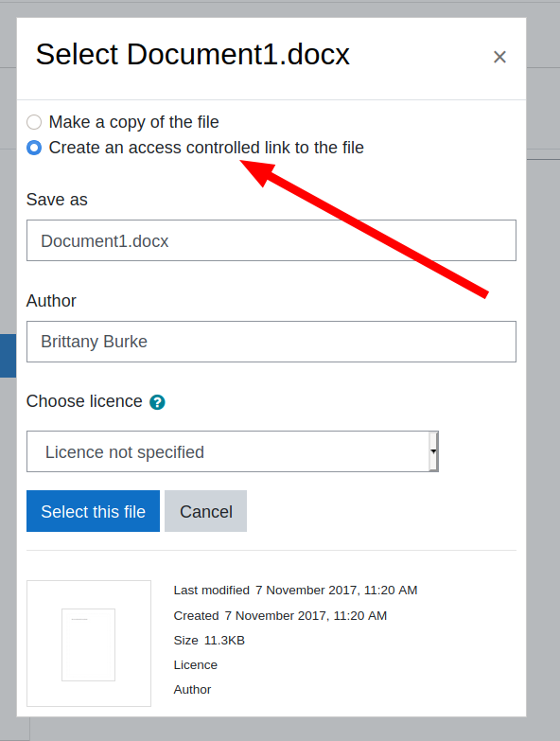This screenshot has height=741, width=560.
Task: Click the licence dropdown arrow
Action: [x=433, y=451]
